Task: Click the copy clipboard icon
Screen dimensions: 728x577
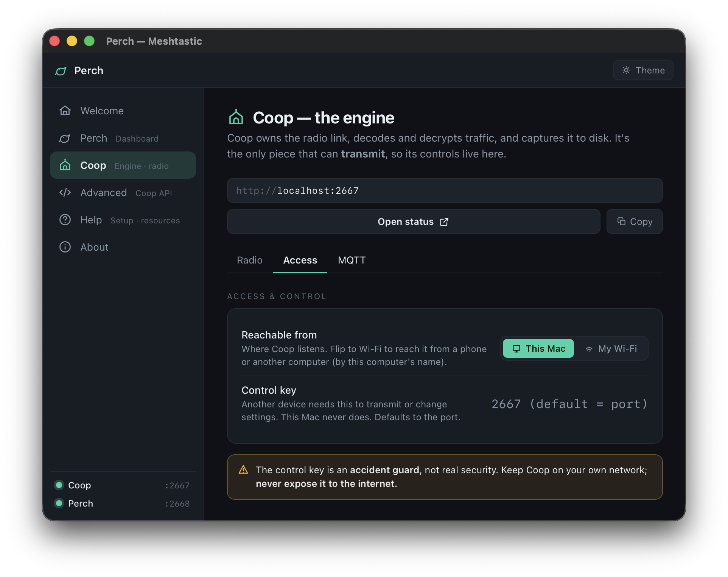Action: (x=621, y=221)
